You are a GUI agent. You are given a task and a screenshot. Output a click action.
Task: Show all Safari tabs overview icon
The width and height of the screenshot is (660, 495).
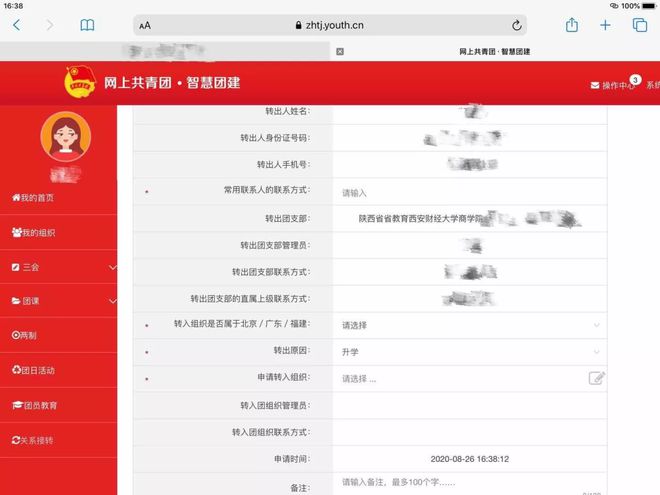[640, 25]
